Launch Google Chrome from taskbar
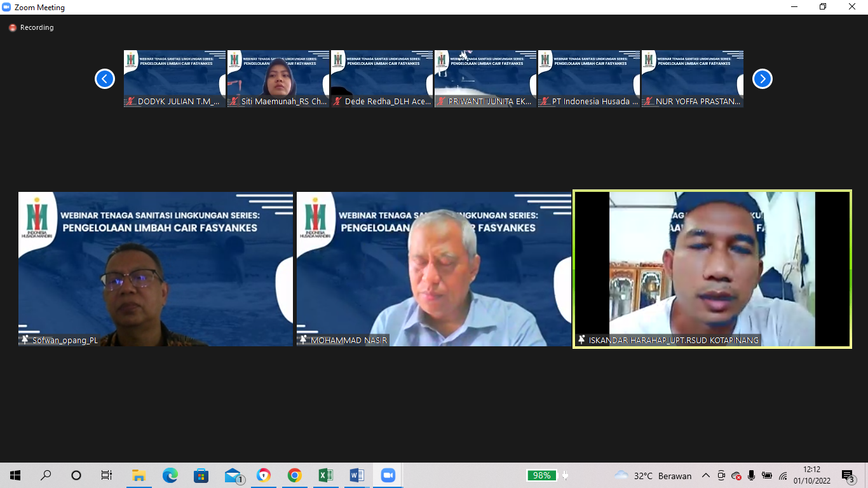 294,475
